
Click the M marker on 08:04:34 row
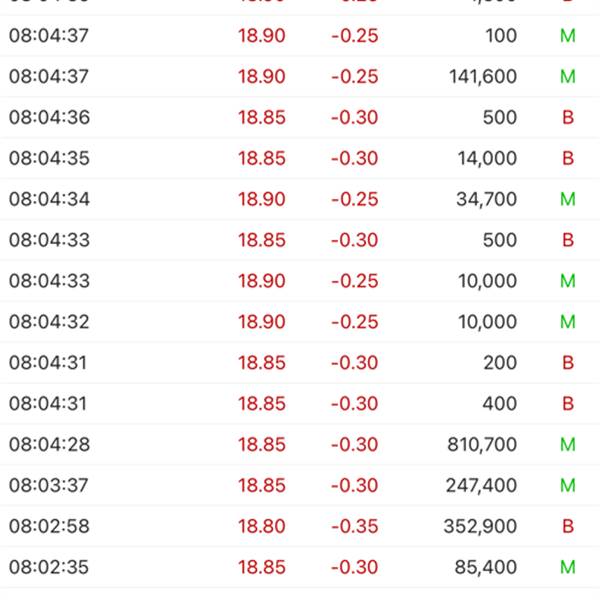click(568, 199)
